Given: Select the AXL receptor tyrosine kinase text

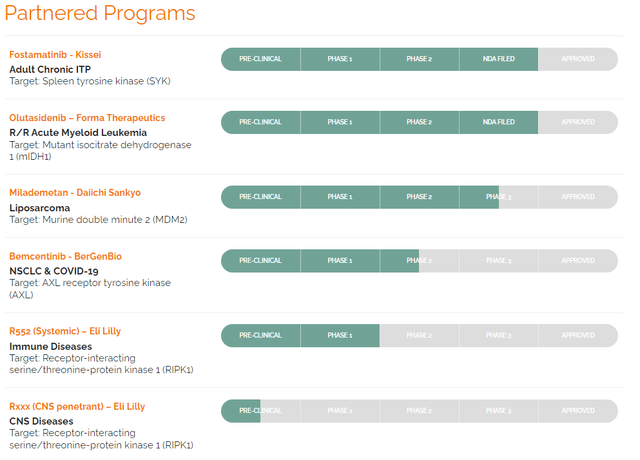Looking at the screenshot, I should pos(90,289).
